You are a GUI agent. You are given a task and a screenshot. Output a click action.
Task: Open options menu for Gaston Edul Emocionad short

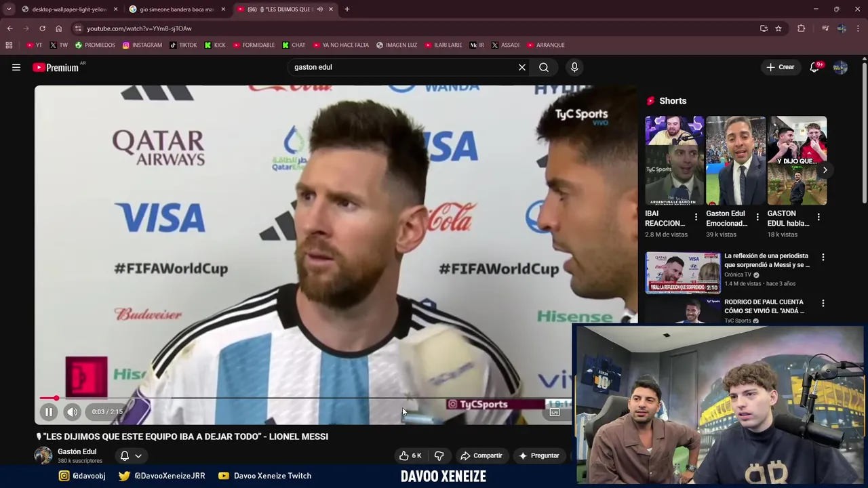[x=757, y=218]
